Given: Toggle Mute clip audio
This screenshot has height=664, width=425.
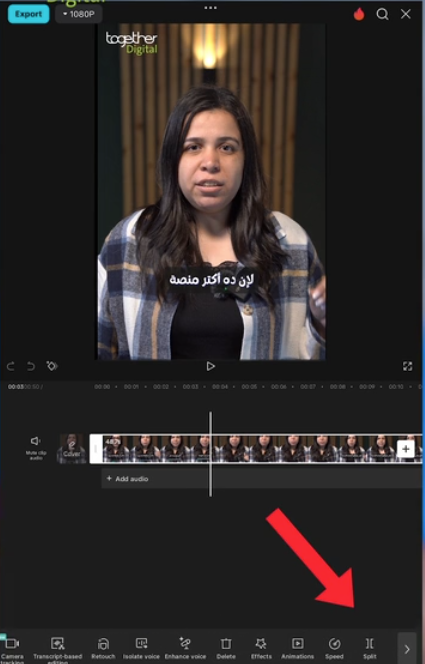Looking at the screenshot, I should 36,447.
